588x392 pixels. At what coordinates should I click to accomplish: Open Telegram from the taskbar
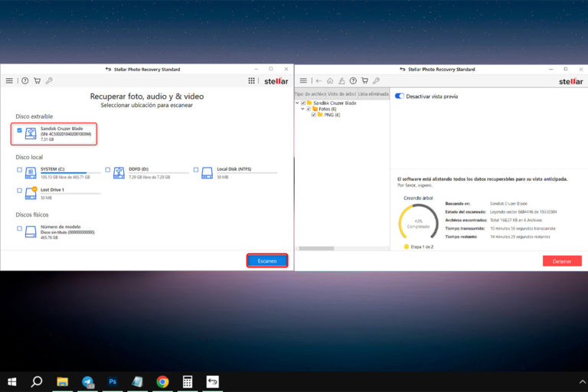pos(87,381)
